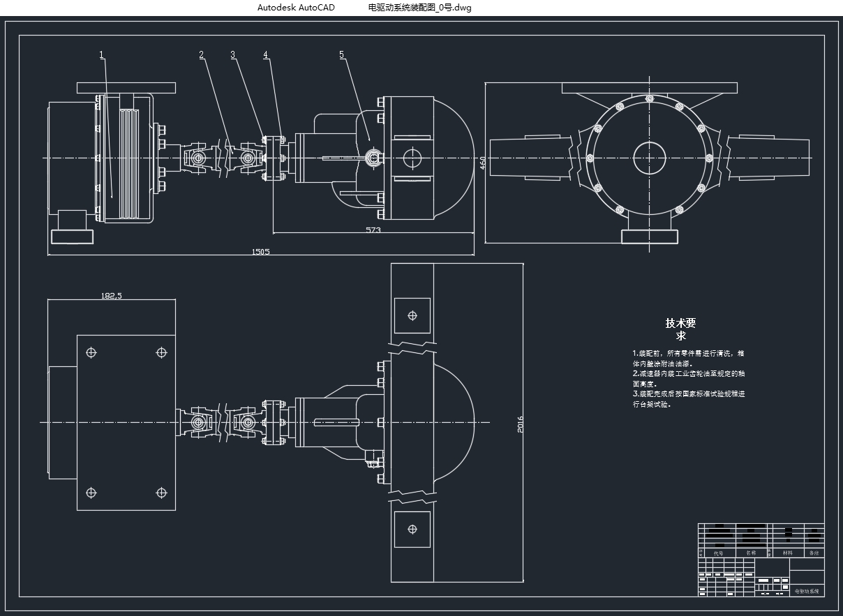This screenshot has width=843, height=616.
Task: Click the 460 vertical dimension
Action: tap(482, 163)
